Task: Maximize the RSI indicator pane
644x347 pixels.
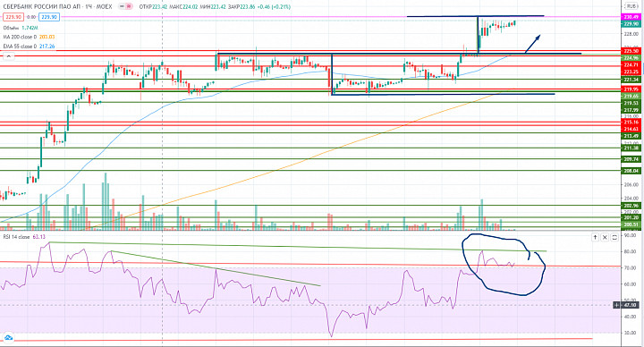Action: click(614, 237)
